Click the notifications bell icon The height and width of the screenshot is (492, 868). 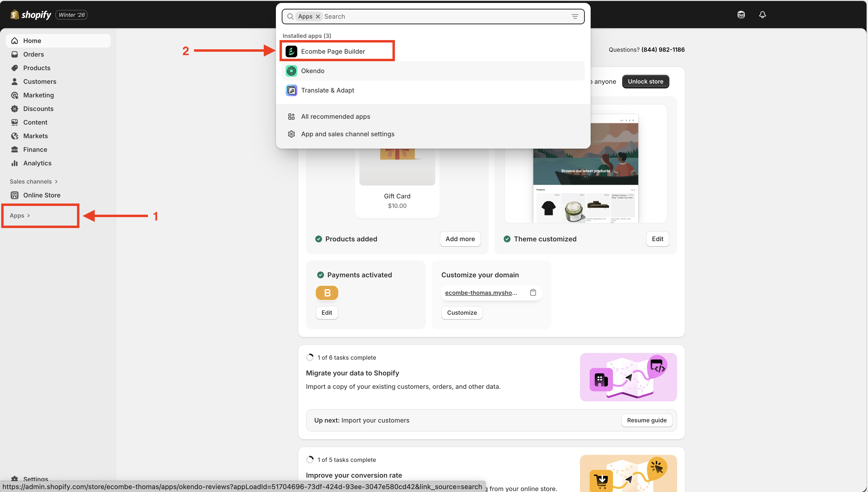(x=762, y=15)
